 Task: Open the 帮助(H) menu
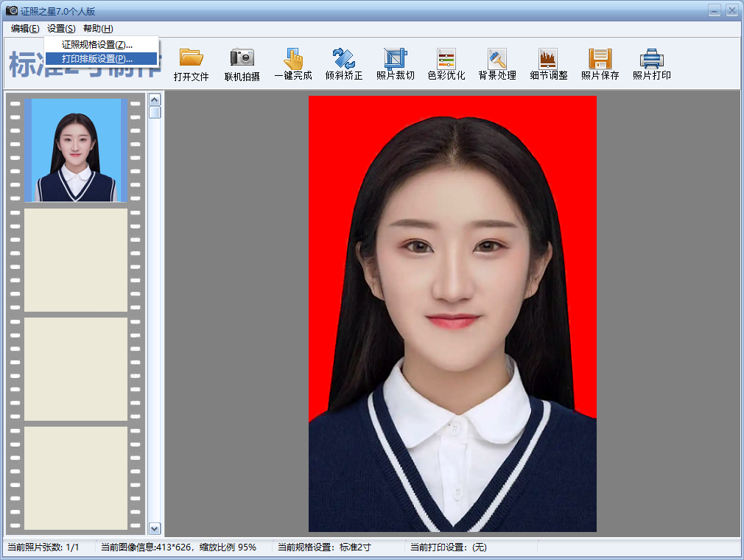[x=98, y=29]
